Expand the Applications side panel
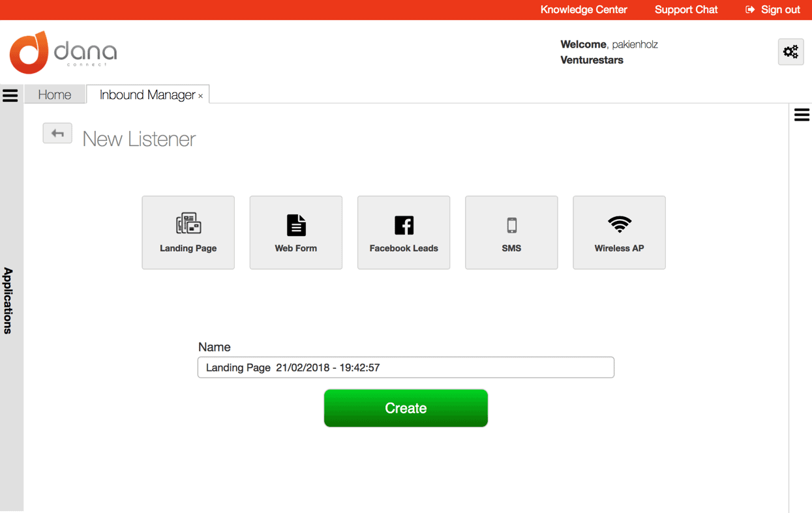The width and height of the screenshot is (812, 513). pos(8,300)
